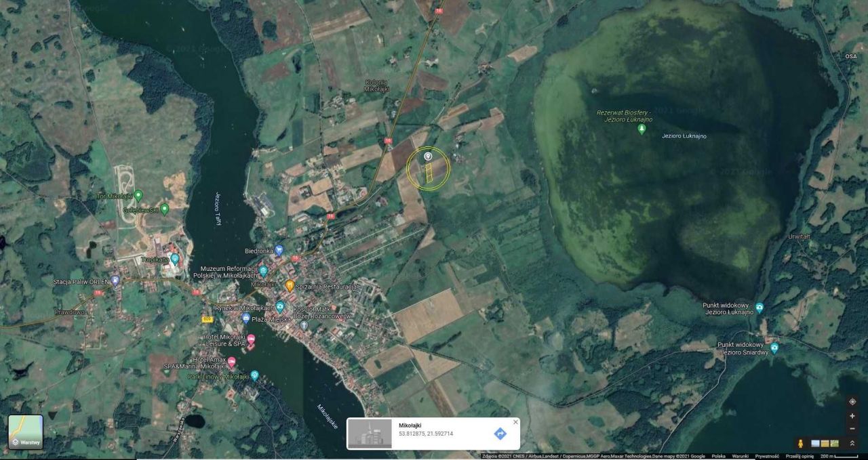The image size is (868, 460).
Task: Grab the yellow Pegman Street View icon
Action: (801, 443)
